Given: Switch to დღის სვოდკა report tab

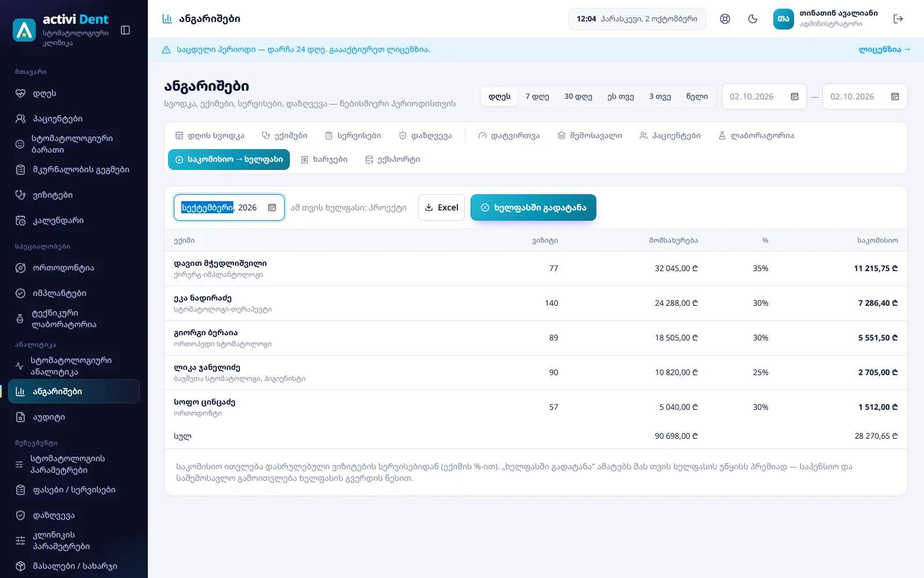Looking at the screenshot, I should (x=210, y=136).
